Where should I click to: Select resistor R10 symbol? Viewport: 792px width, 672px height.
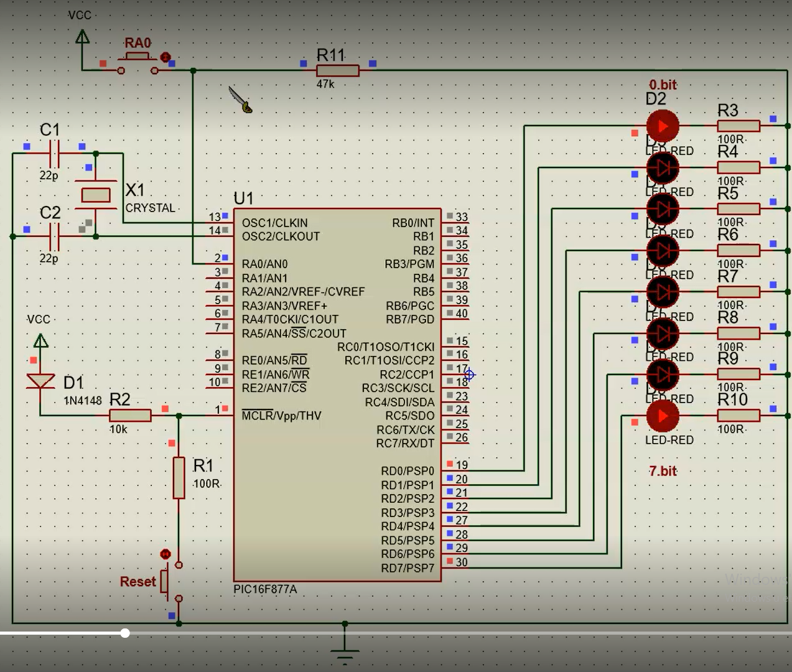click(738, 416)
